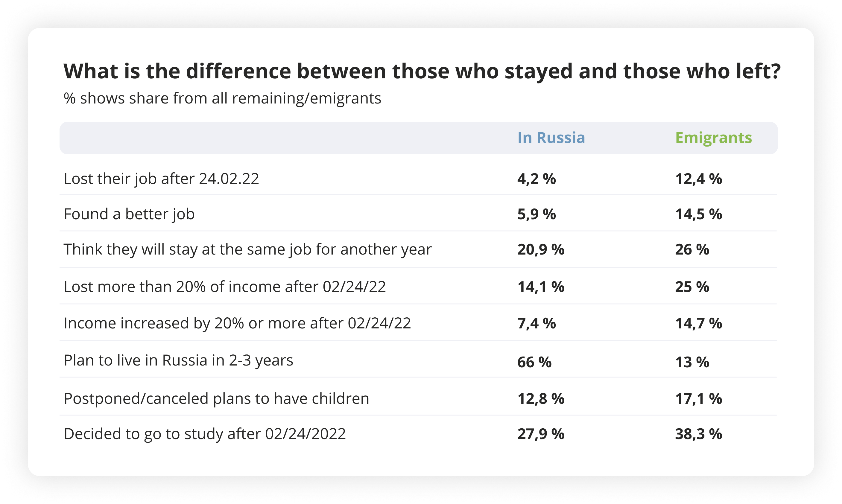Click "Think they will stay at the same job" label
Image resolution: width=842 pixels, height=504 pixels.
[247, 250]
